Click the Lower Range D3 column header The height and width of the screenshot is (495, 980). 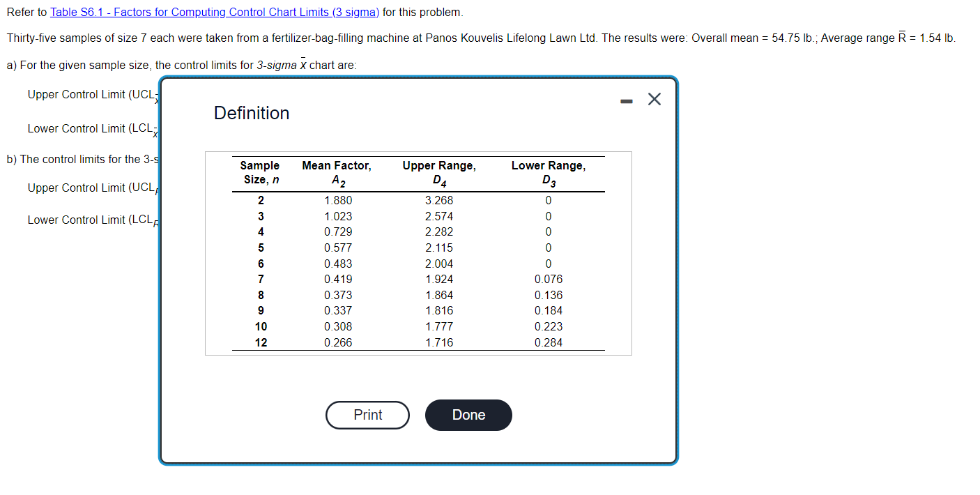pos(548,172)
